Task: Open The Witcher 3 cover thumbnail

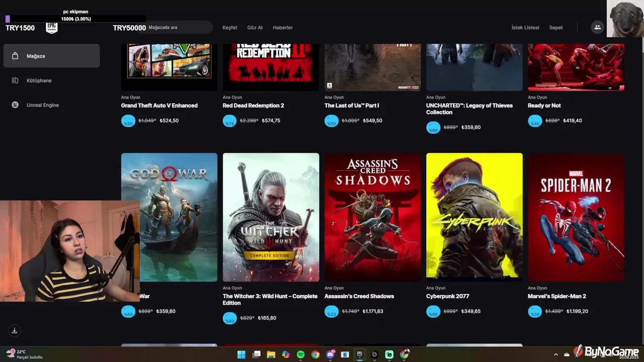Action: [x=271, y=217]
